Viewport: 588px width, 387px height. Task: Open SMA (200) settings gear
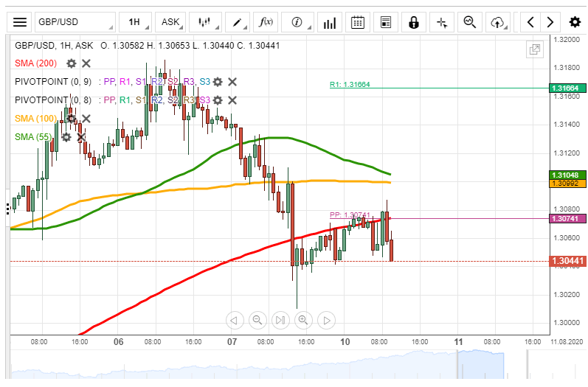[72, 63]
